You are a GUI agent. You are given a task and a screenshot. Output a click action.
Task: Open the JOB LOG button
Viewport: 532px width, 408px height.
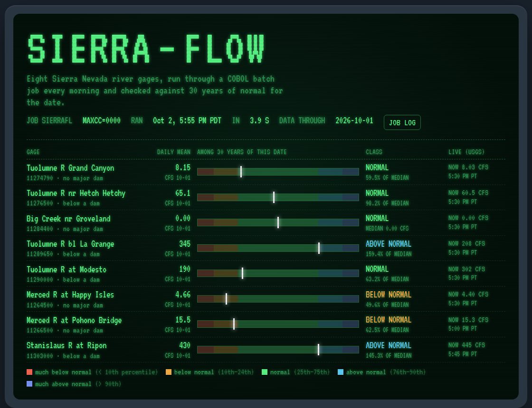[402, 123]
